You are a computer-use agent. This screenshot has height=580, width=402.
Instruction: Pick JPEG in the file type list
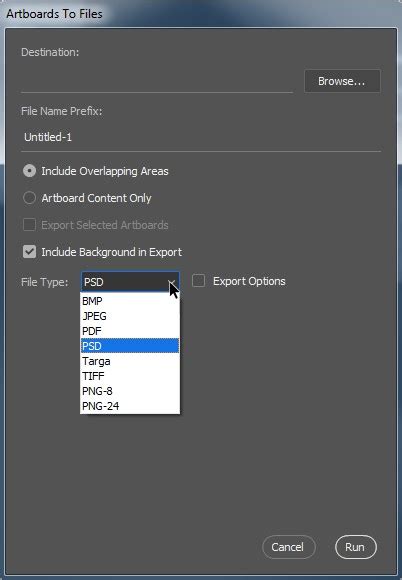coord(130,316)
